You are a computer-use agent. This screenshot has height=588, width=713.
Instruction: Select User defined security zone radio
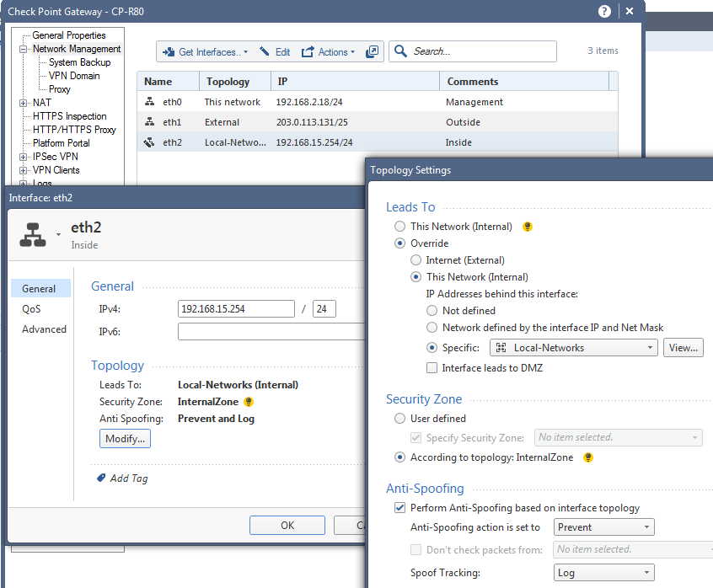(x=399, y=418)
